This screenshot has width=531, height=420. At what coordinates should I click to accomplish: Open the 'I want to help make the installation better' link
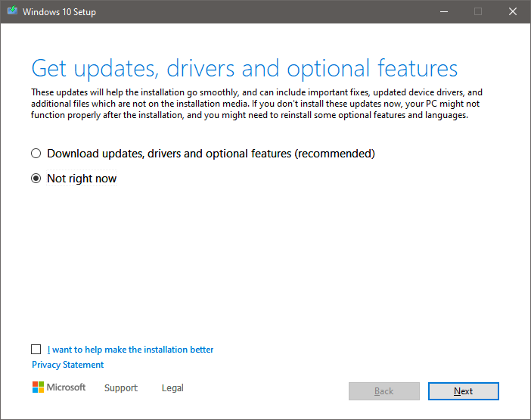click(130, 349)
